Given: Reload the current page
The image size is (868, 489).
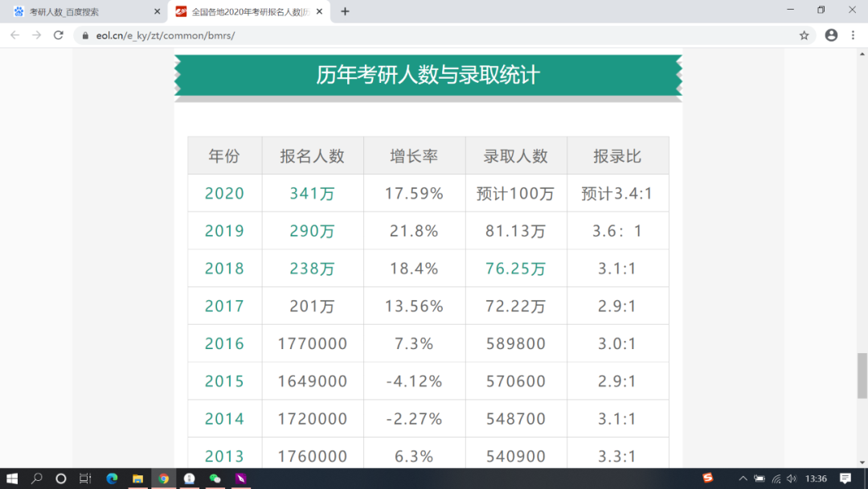Looking at the screenshot, I should coord(60,35).
